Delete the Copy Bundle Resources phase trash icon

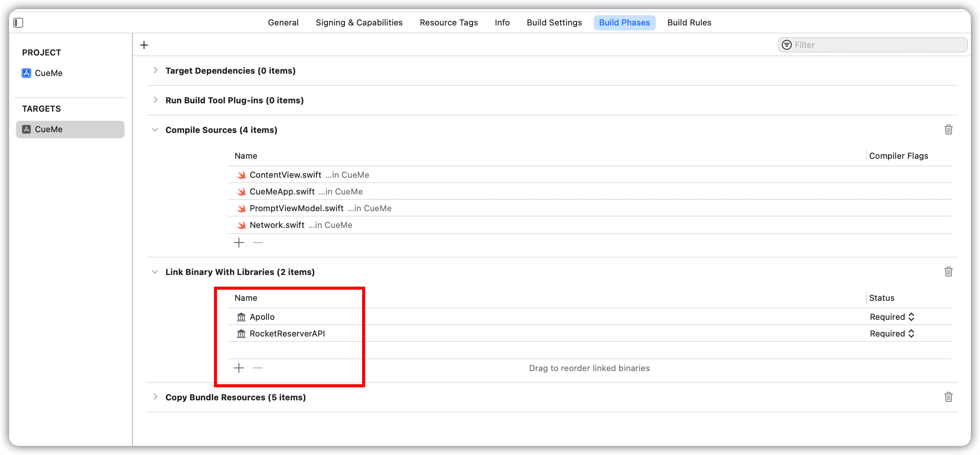(948, 397)
